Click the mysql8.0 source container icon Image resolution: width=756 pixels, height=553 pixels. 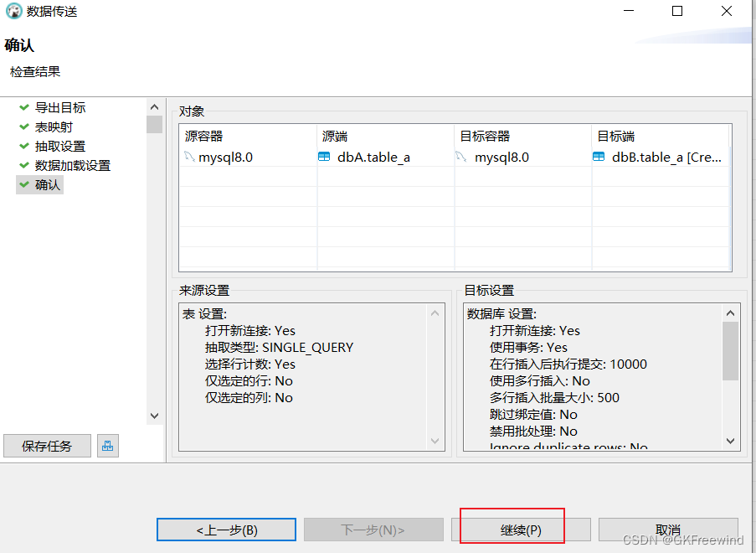[x=189, y=157]
